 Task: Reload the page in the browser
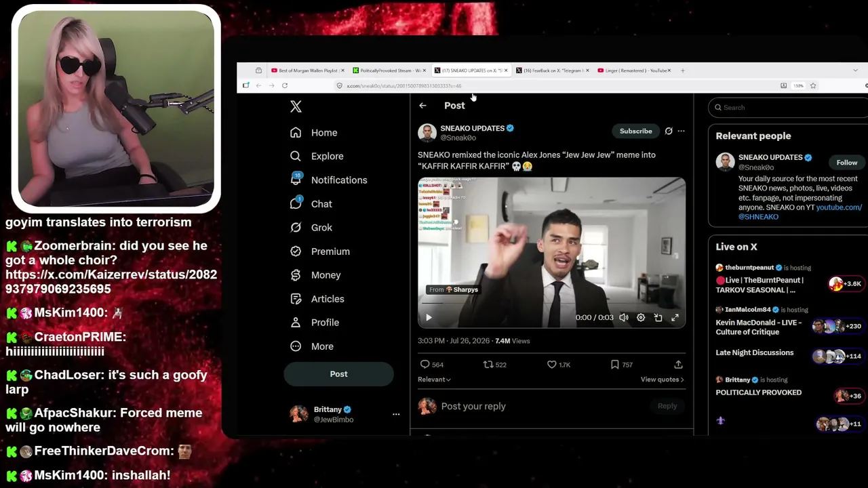[285, 85]
